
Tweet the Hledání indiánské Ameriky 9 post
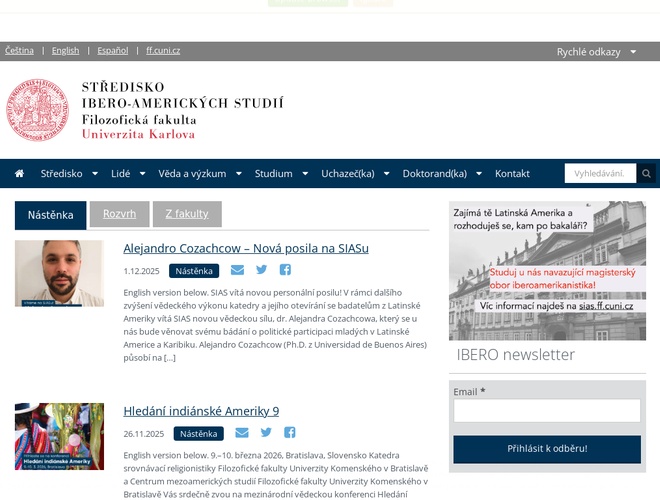coord(266,433)
